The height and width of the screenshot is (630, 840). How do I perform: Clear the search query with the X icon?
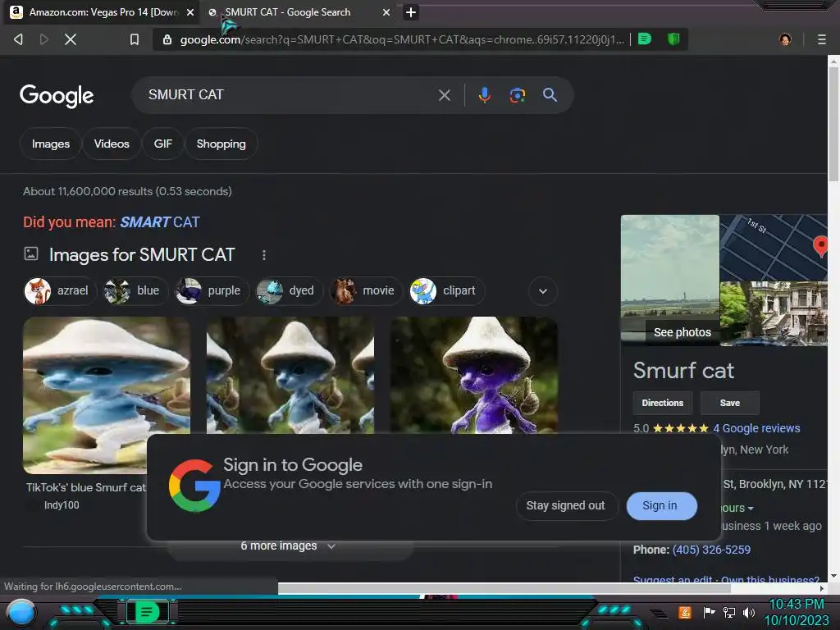click(444, 95)
